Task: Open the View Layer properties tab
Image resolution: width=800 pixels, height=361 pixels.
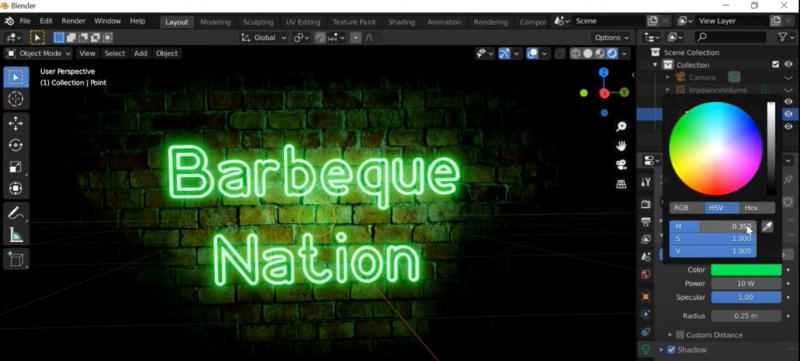Action: [x=646, y=239]
